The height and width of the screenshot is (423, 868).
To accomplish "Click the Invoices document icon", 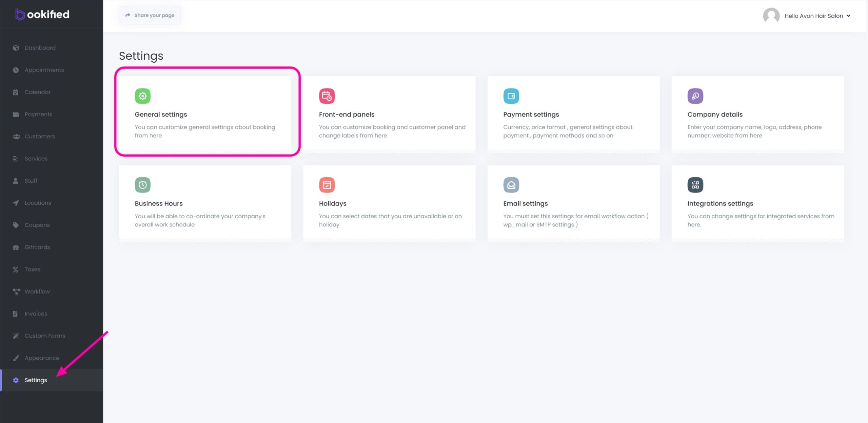I will (x=15, y=314).
